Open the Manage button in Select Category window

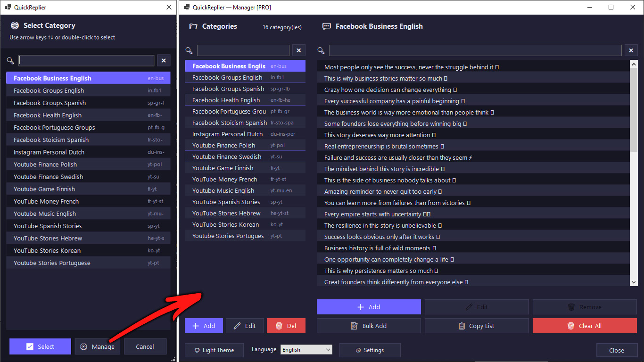point(97,346)
